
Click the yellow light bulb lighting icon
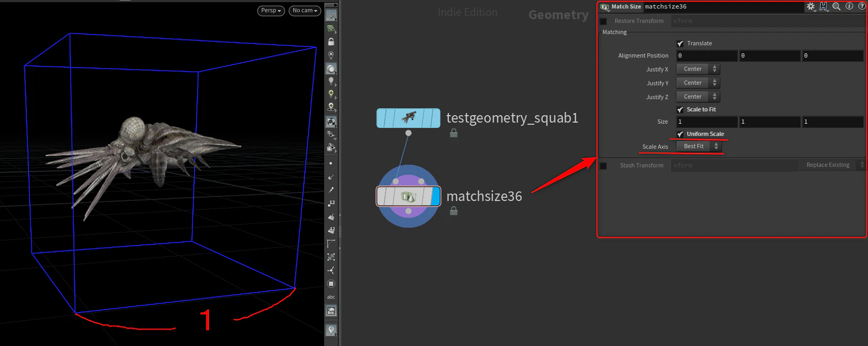coord(331,94)
